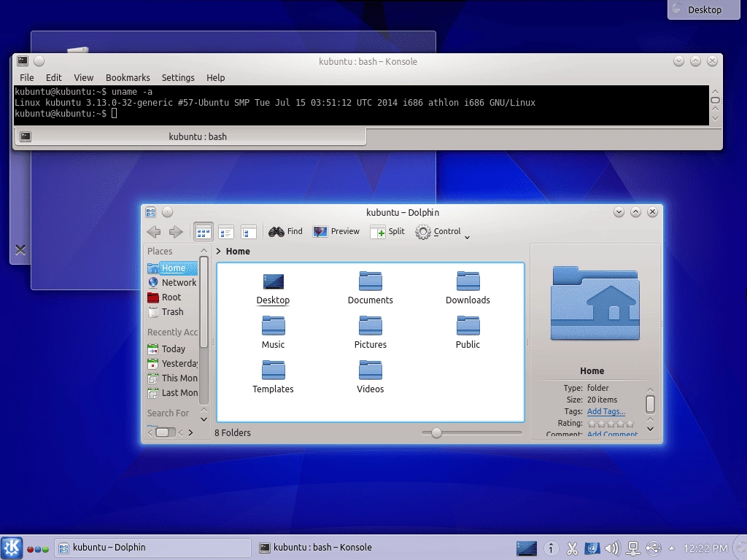The width and height of the screenshot is (747, 560).
Task: Click Show Desktop tray icon
Action: pyautogui.click(x=527, y=548)
